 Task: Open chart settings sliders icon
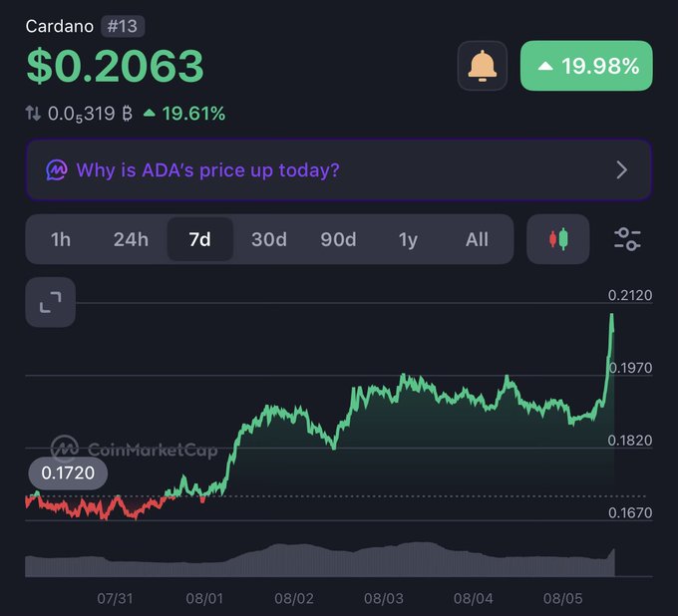pos(627,239)
